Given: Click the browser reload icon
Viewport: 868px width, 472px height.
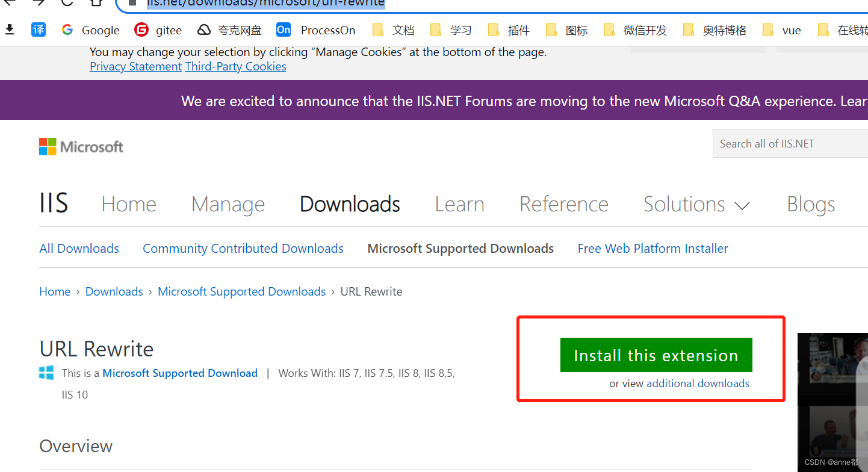Looking at the screenshot, I should [x=67, y=2].
